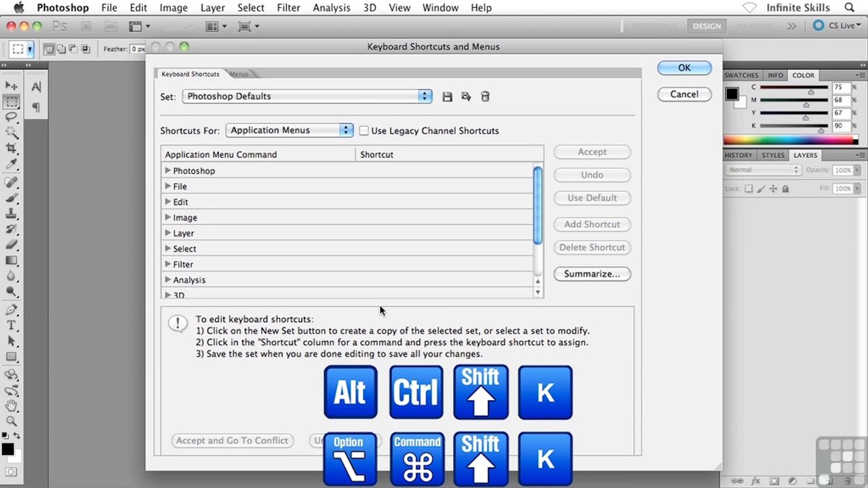This screenshot has width=868, height=488.
Task: Click the Use Default button
Action: coord(592,198)
